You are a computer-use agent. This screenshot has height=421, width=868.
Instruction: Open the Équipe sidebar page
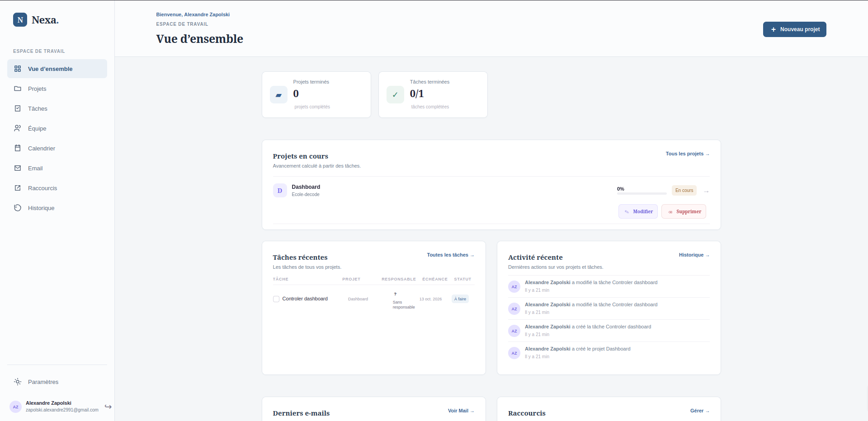(x=57, y=128)
